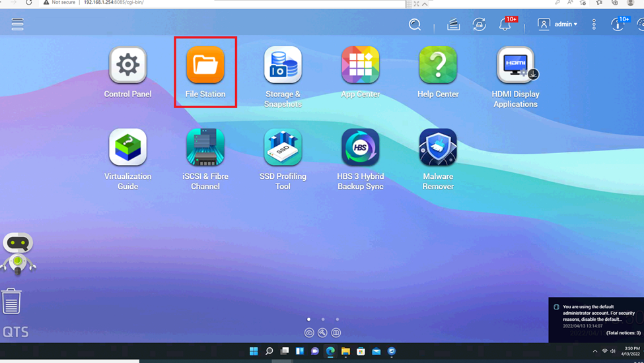Screen dimensions: 644x363
Task: Open Mail app on taskbar
Action: coord(376,351)
